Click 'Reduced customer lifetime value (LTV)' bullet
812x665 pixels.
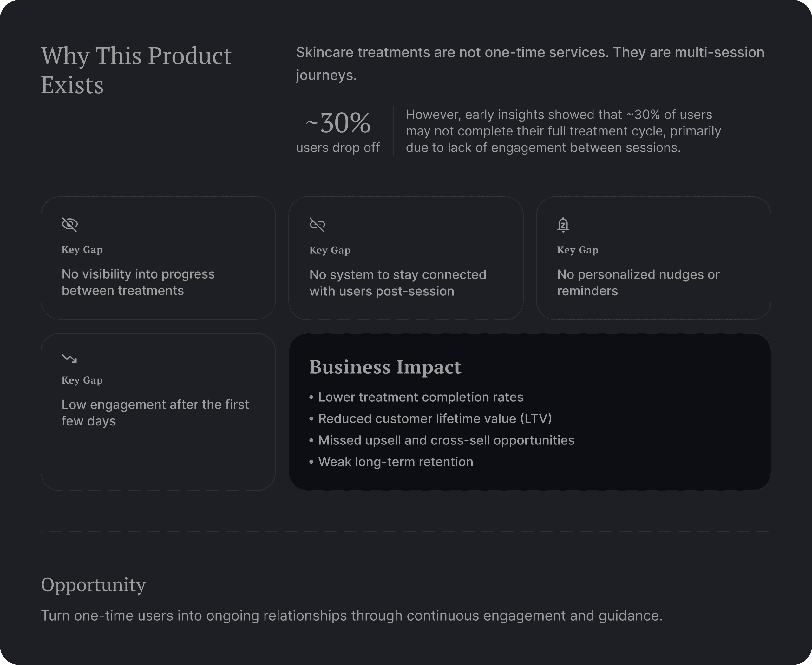coord(435,419)
